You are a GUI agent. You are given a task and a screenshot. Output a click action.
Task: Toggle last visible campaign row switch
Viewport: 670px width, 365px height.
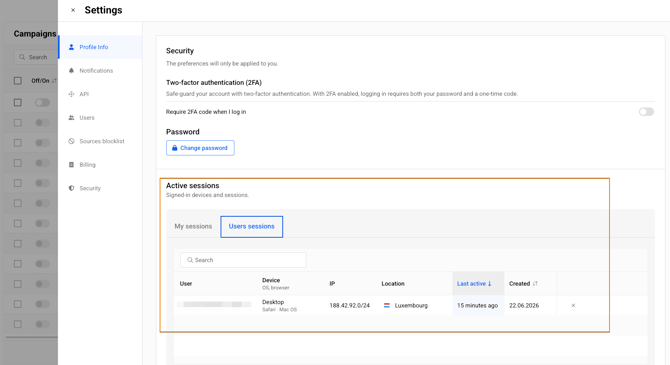(42, 324)
